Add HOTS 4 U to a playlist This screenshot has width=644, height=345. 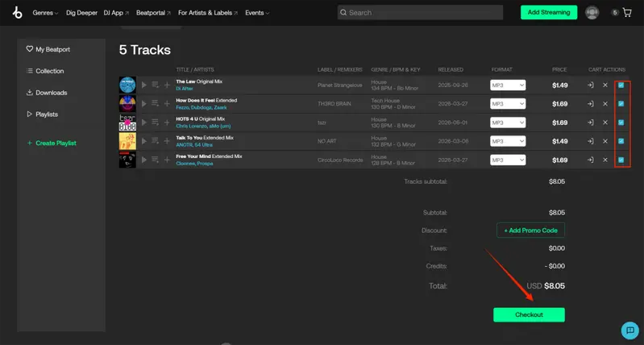click(x=167, y=123)
